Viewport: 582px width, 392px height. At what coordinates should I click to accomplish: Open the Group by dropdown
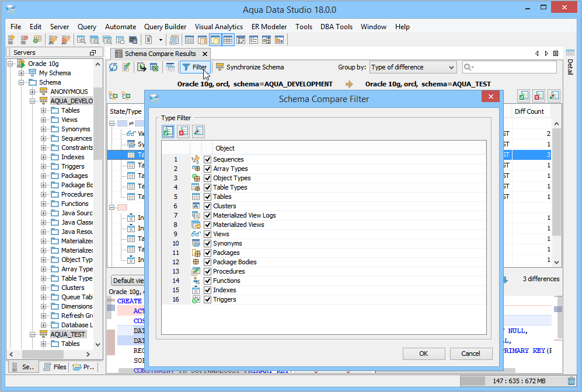point(413,67)
